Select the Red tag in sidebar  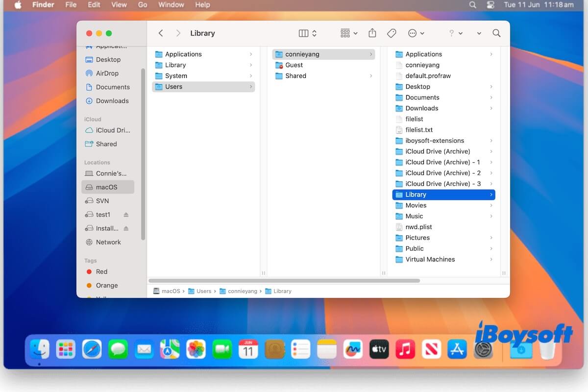click(x=101, y=271)
